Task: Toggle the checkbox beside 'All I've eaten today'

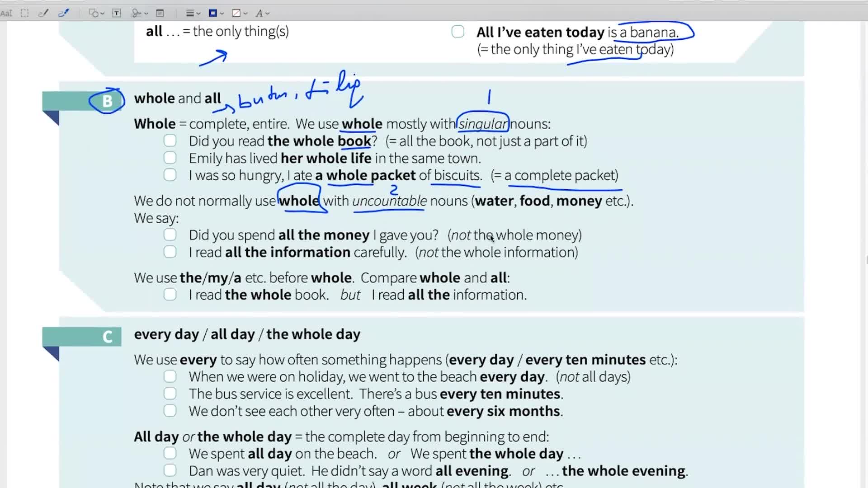Action: [x=458, y=32]
